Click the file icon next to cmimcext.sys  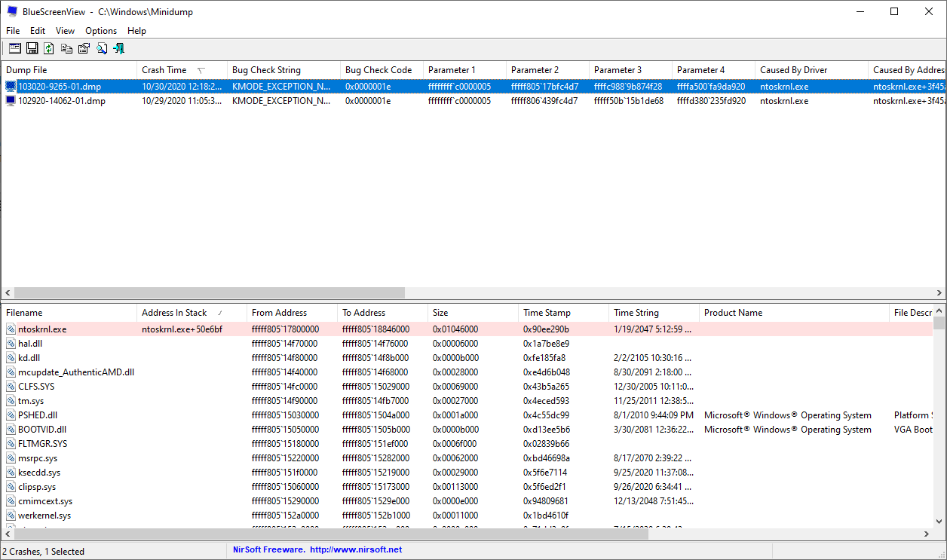pyautogui.click(x=11, y=501)
